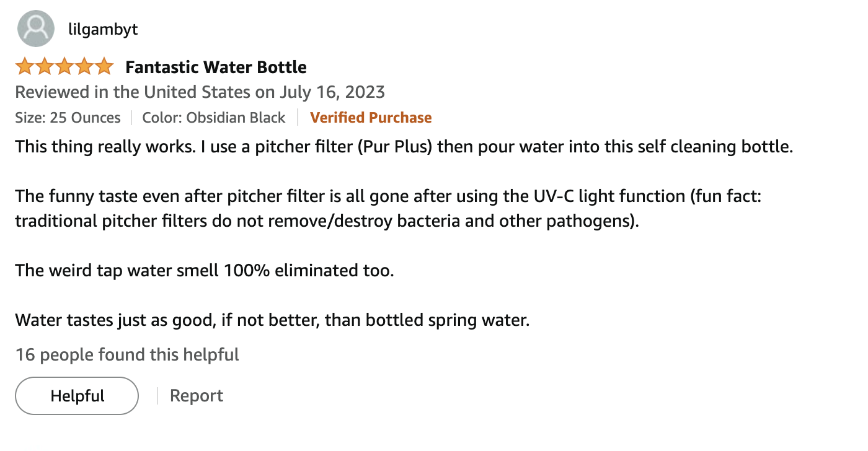Click the 16 people found this helpful text
868x451 pixels.
tap(127, 355)
